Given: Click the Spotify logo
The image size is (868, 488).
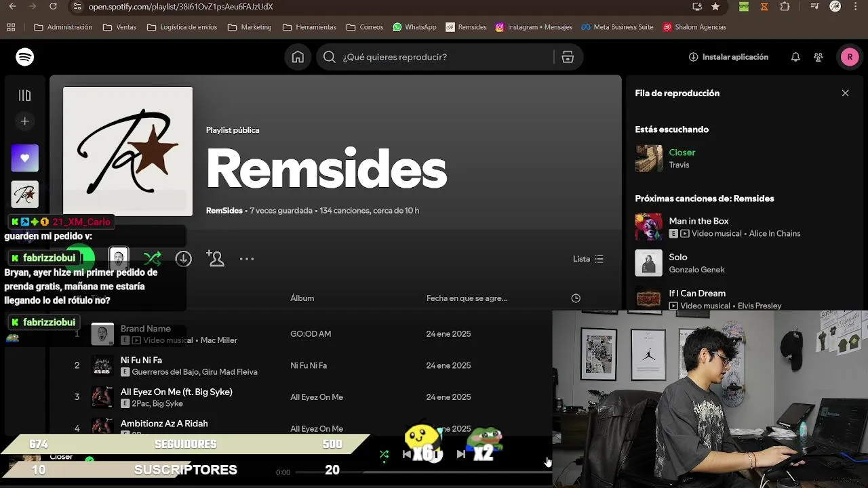Looking at the screenshot, I should click(x=25, y=57).
